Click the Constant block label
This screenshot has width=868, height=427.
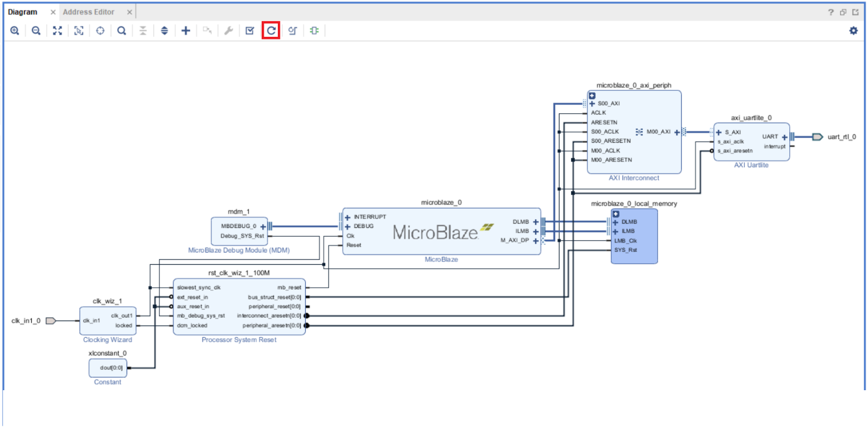(x=108, y=382)
